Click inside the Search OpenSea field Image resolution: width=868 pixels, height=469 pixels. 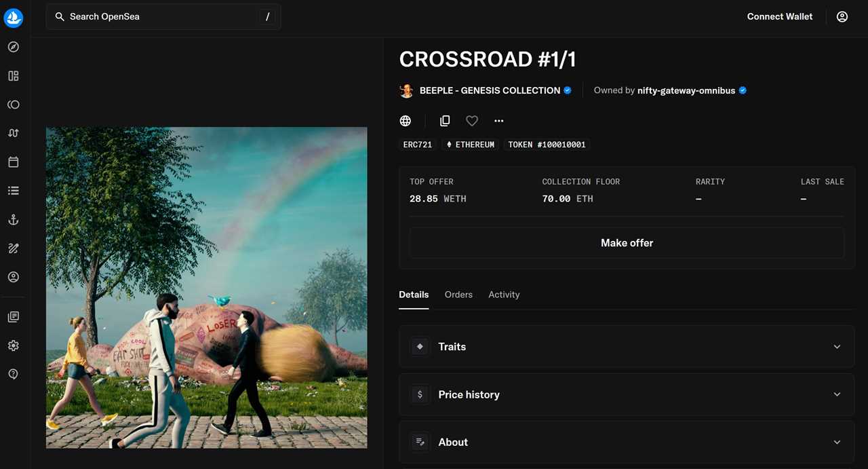point(163,16)
